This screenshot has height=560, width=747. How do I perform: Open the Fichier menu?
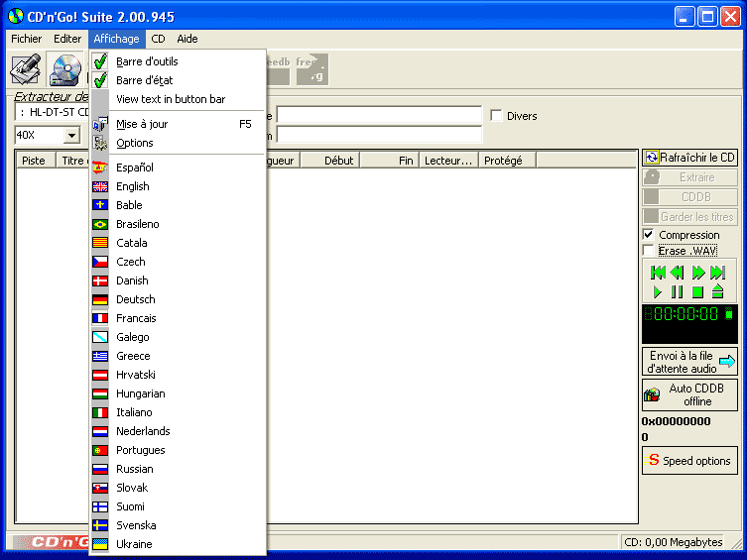(x=26, y=39)
